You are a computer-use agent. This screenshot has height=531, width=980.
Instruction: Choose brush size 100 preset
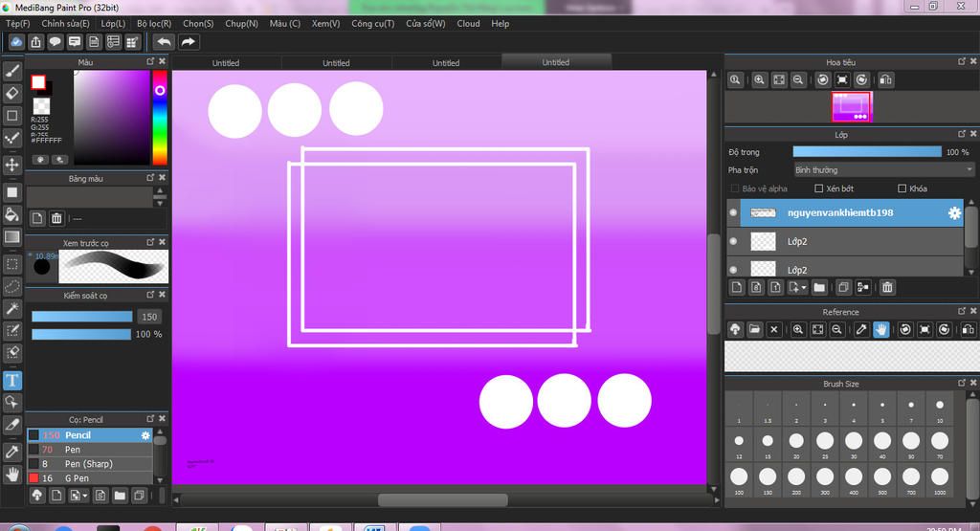click(x=739, y=479)
